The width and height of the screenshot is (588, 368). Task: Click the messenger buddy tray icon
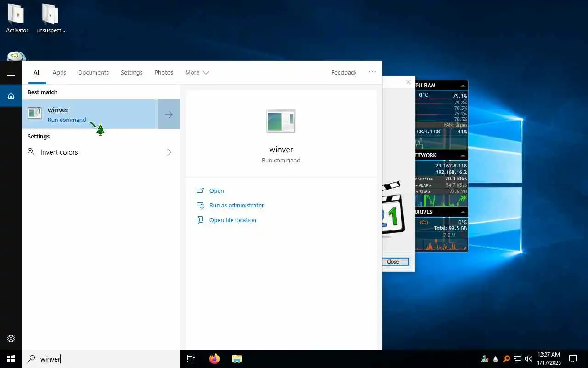pos(485,359)
